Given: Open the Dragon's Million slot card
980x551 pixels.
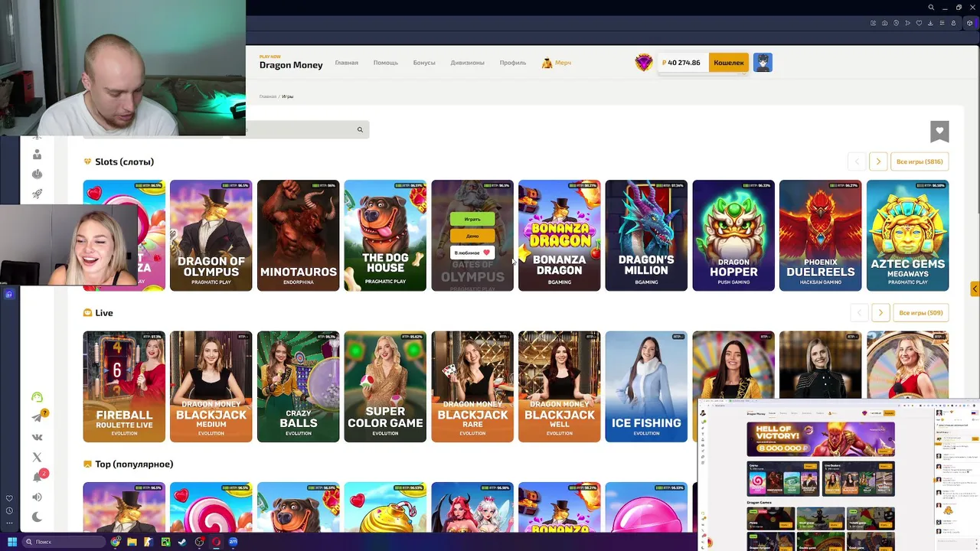Looking at the screenshot, I should tap(646, 236).
